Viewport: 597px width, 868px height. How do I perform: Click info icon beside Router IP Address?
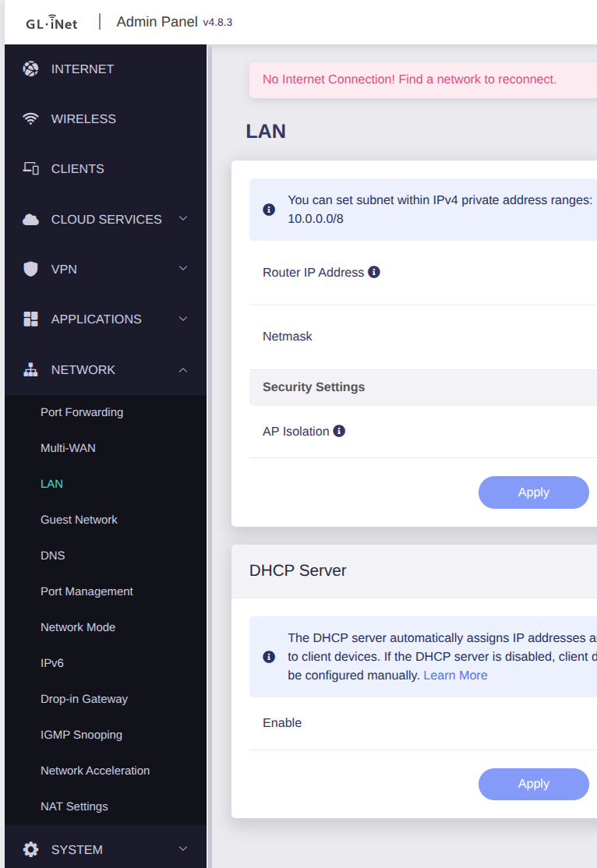[x=374, y=272]
